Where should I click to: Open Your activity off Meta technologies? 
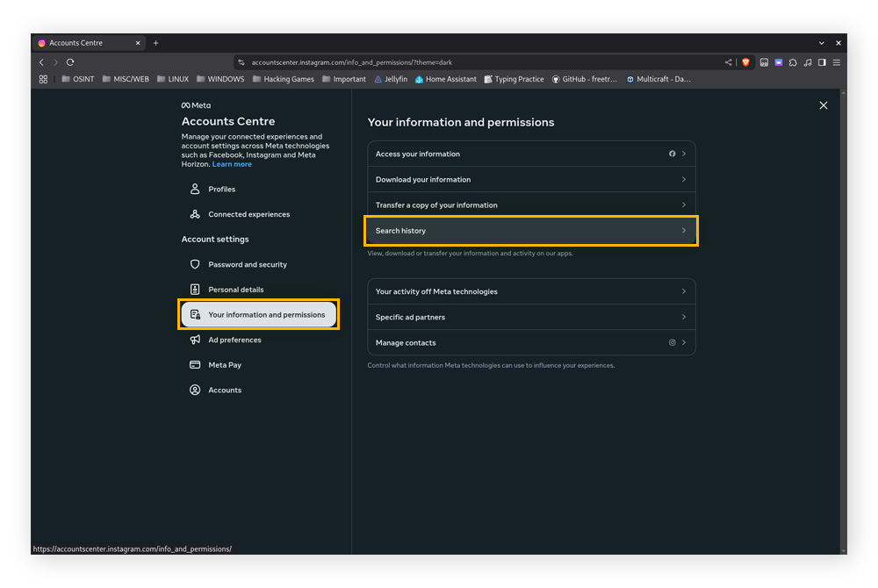click(x=531, y=291)
